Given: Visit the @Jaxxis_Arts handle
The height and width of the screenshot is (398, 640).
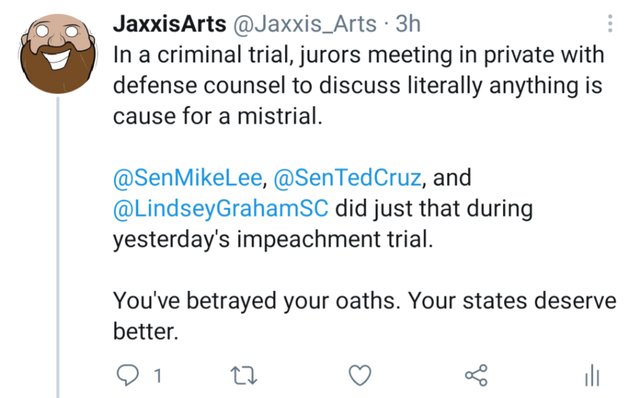Looking at the screenshot, I should 305,24.
